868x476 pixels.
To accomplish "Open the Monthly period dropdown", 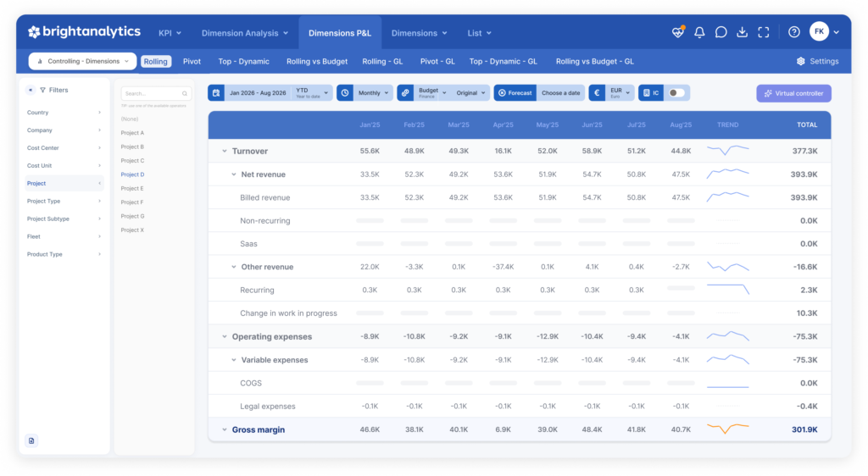I will click(x=373, y=93).
